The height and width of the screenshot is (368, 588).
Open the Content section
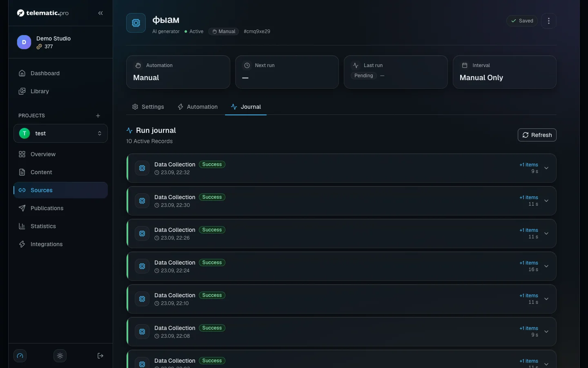pyautogui.click(x=60, y=172)
